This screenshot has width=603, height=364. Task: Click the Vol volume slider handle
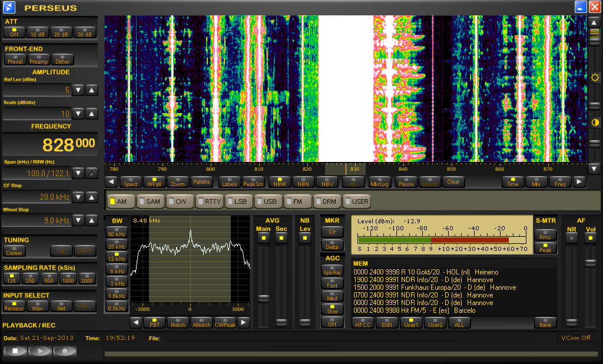click(x=589, y=263)
